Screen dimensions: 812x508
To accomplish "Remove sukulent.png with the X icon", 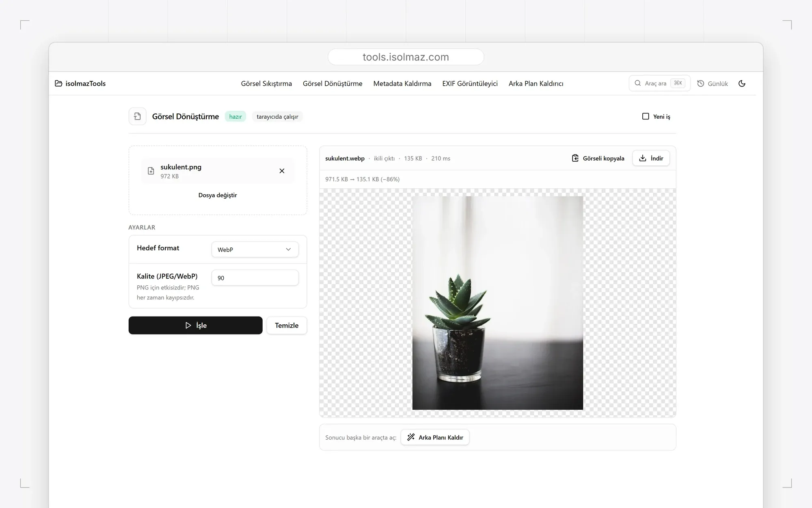I will pyautogui.click(x=282, y=171).
